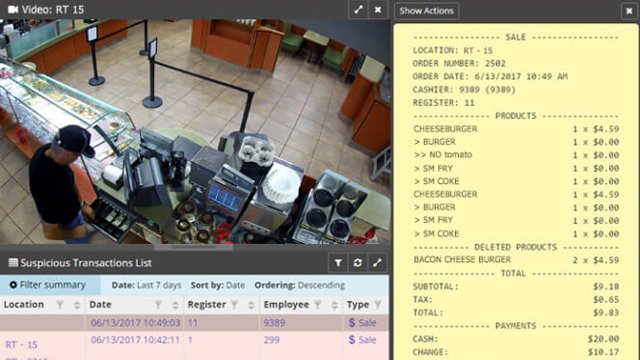Screen dimensions: 640x360
Task: Refresh the Suspicious Transactions List
Action: point(358,263)
